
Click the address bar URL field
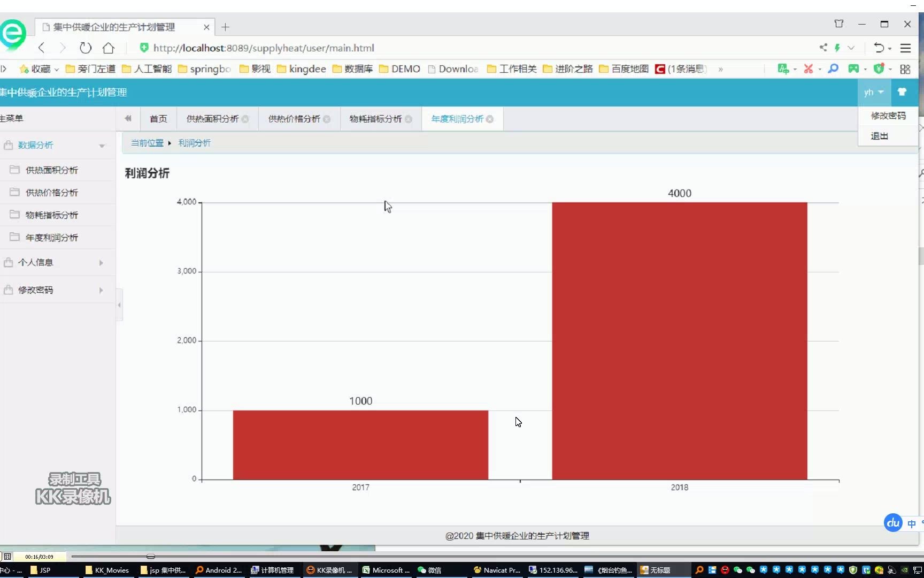click(x=264, y=48)
